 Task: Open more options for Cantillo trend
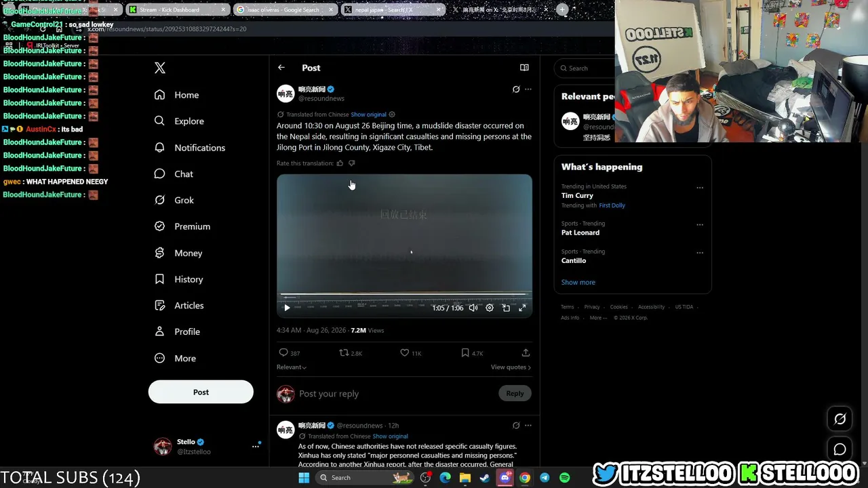coord(700,253)
